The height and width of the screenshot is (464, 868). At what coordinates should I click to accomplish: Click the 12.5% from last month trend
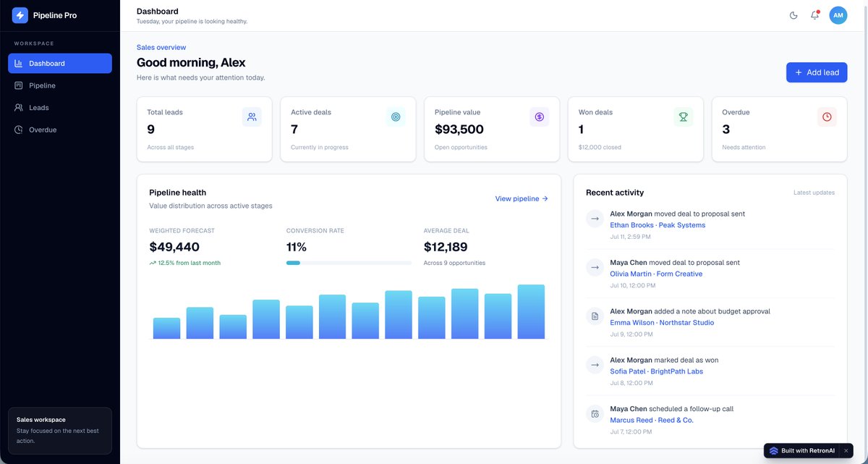coord(185,263)
